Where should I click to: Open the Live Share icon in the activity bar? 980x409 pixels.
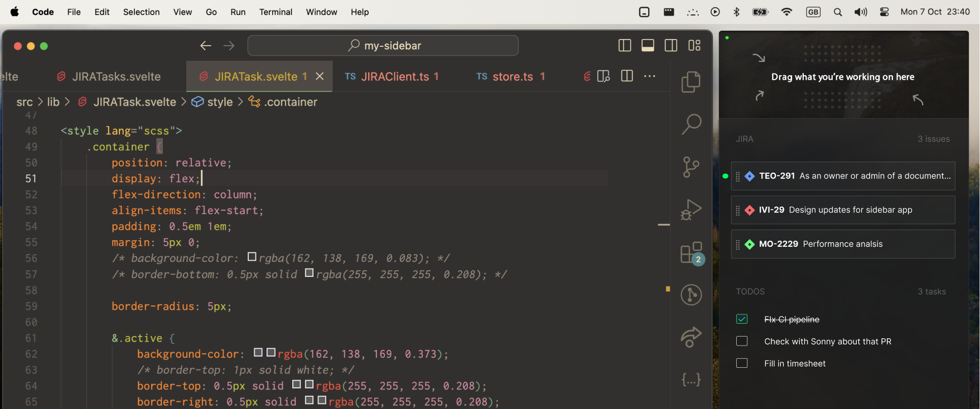pos(691,337)
